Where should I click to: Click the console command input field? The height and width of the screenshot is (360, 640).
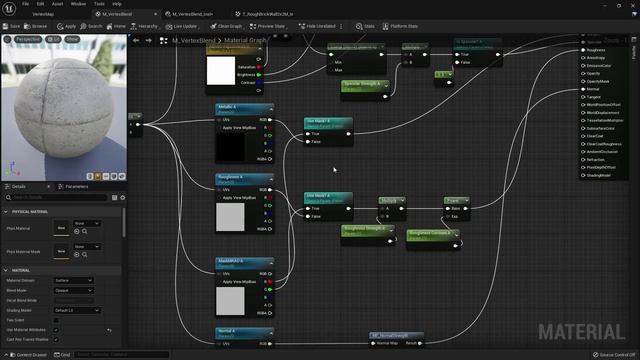[x=122, y=355]
